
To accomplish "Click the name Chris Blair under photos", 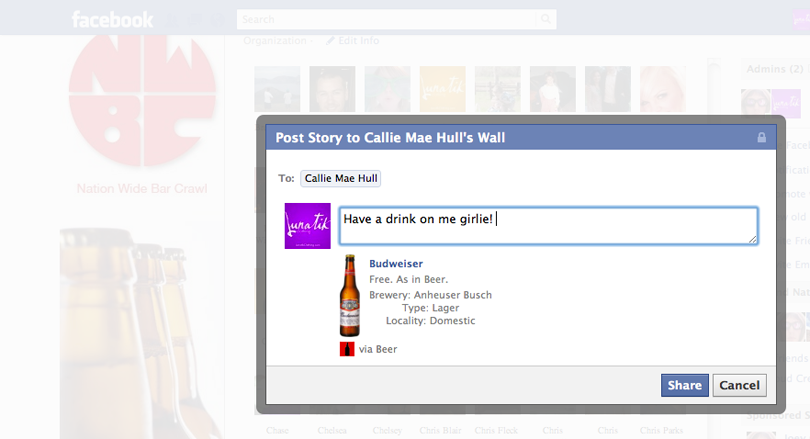I will 441,430.
